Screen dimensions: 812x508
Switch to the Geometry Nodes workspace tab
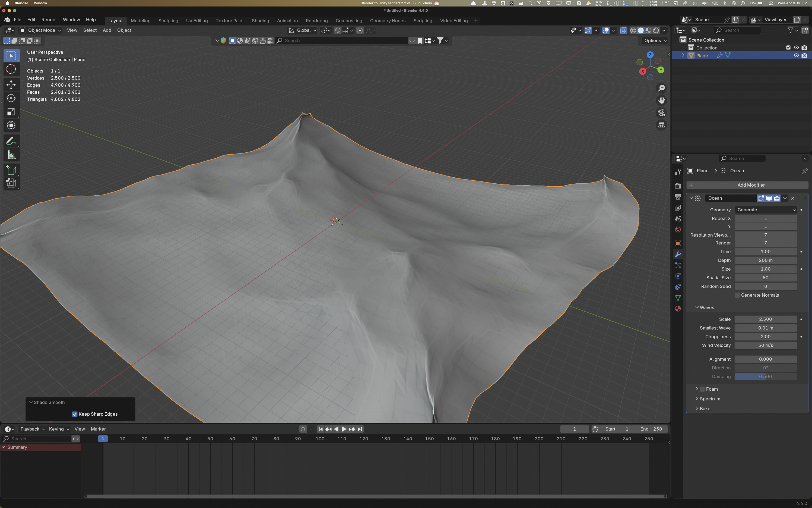pyautogui.click(x=388, y=20)
